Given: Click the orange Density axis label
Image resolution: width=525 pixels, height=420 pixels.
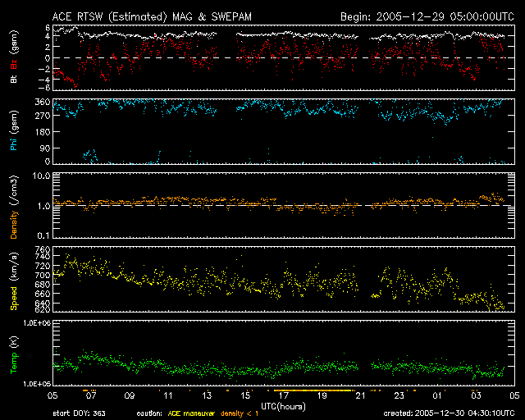Looking at the screenshot, I should 14,217.
